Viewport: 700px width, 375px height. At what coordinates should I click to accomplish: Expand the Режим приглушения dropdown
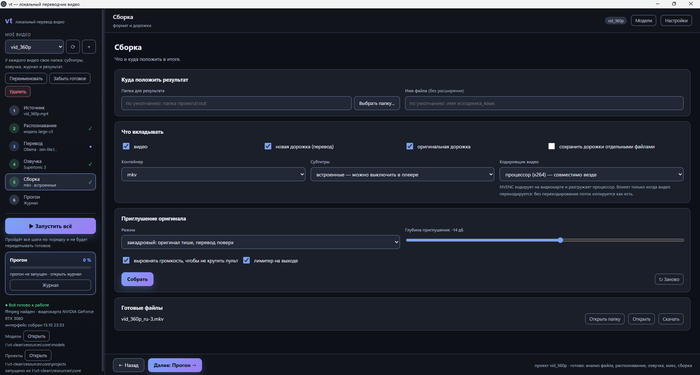260,242
